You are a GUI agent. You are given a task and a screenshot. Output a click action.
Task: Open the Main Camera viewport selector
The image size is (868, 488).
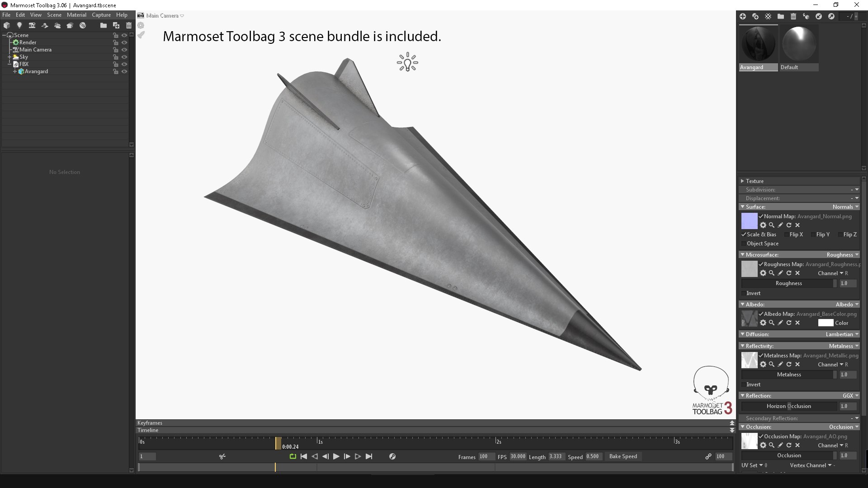pyautogui.click(x=165, y=15)
